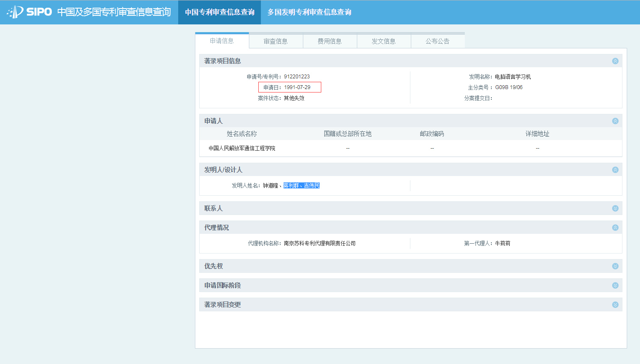
Task: Collapse the 著录项目信息 section
Action: pos(615,61)
